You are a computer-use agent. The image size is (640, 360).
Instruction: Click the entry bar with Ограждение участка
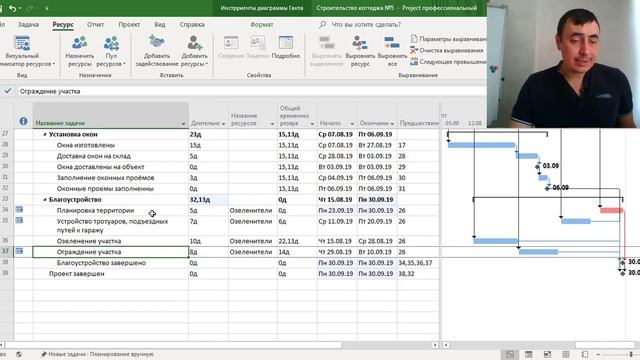click(x=251, y=91)
